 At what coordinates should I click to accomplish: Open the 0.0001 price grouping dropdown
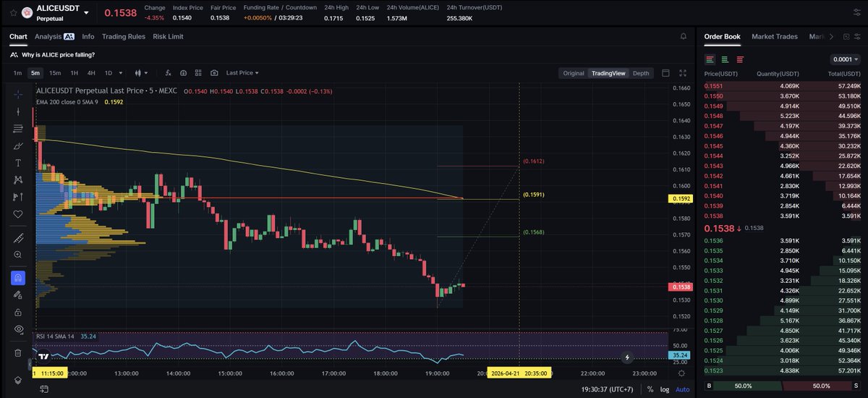(x=846, y=59)
